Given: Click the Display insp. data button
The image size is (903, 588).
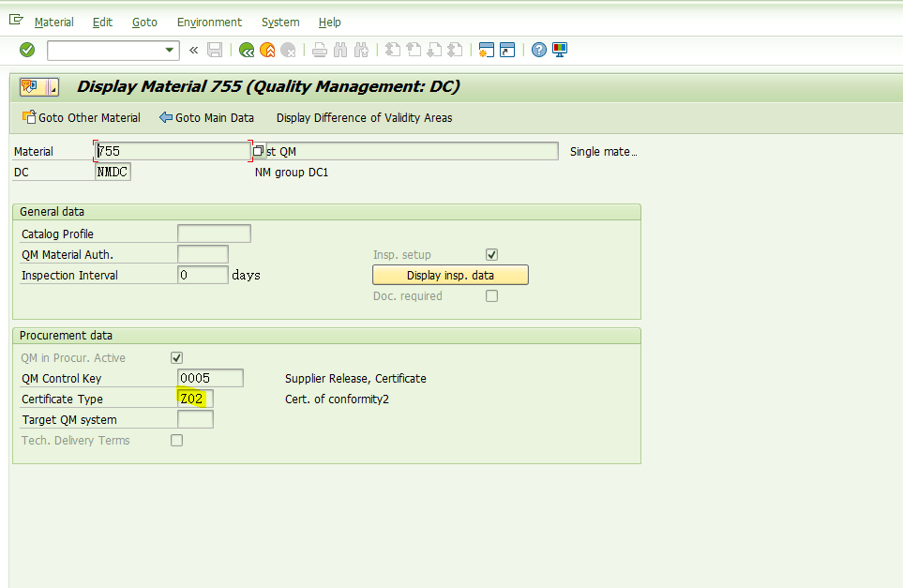Looking at the screenshot, I should pyautogui.click(x=450, y=275).
